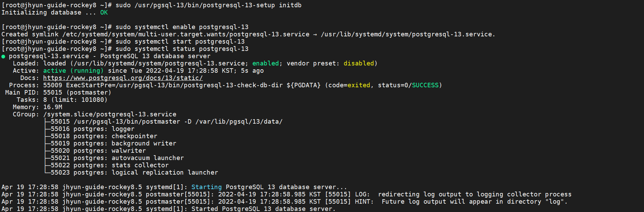Click the green 'enabled' status word

(x=265, y=63)
